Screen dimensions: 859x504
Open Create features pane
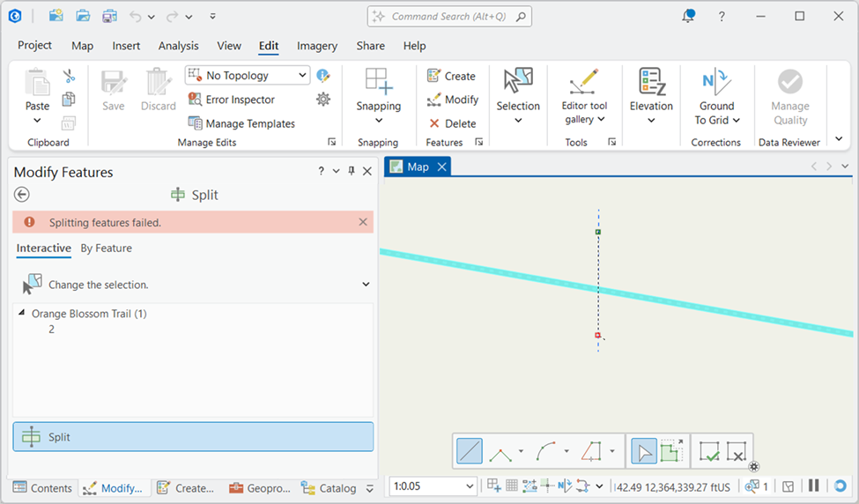[451, 76]
